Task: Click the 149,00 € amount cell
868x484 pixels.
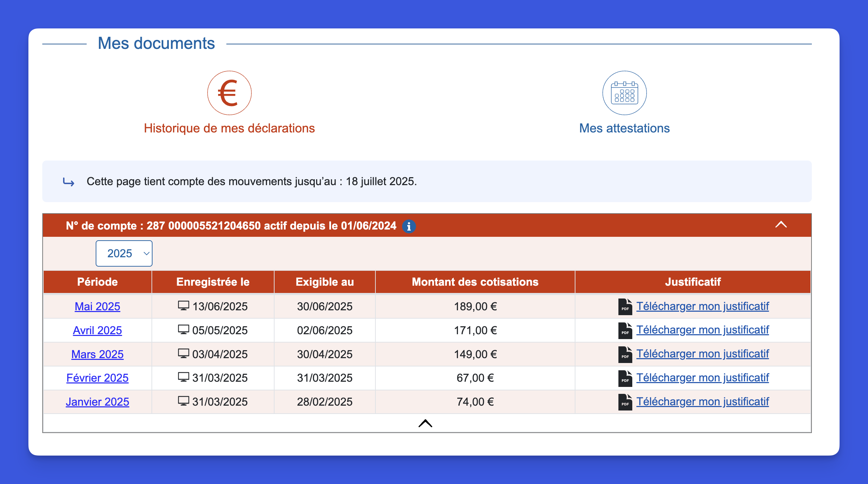Action: (475, 354)
